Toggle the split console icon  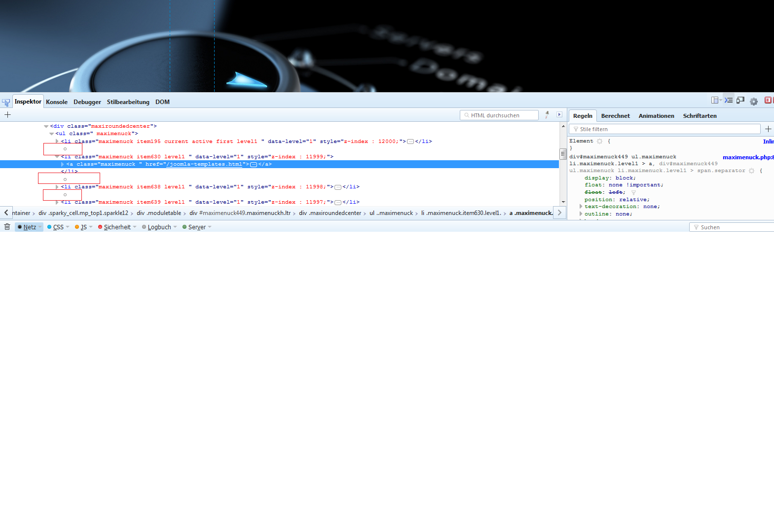tap(729, 100)
